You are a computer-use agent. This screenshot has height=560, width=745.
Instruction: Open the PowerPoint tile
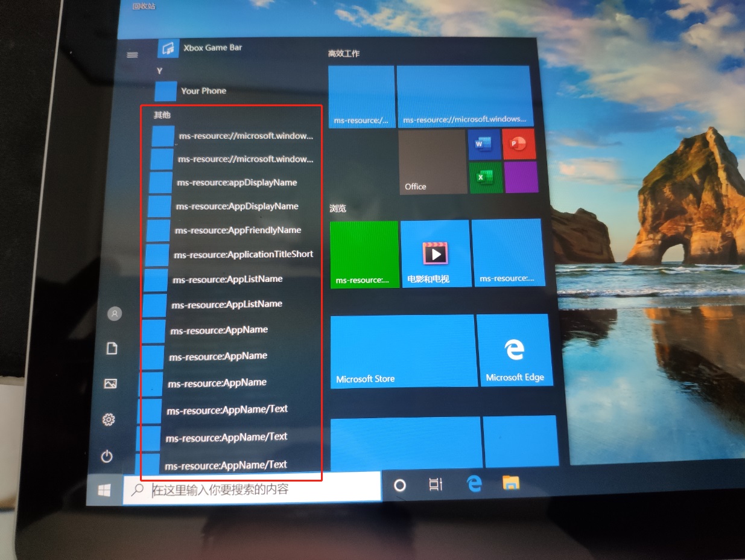pyautogui.click(x=519, y=144)
